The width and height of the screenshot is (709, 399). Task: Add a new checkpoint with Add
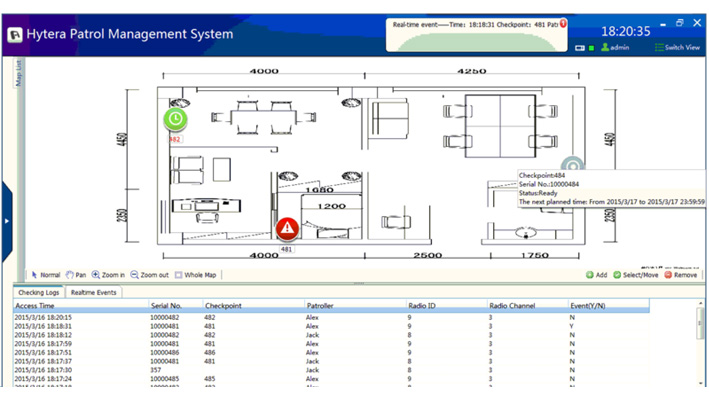596,275
